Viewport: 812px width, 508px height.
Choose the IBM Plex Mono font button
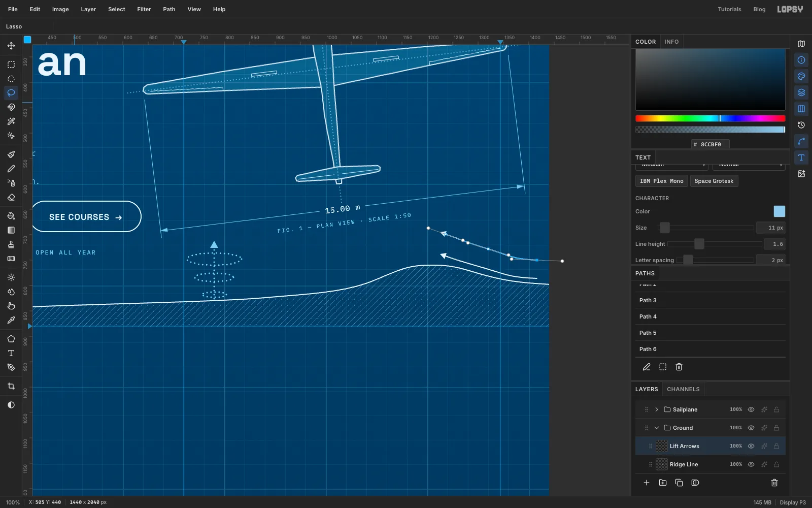click(x=662, y=181)
